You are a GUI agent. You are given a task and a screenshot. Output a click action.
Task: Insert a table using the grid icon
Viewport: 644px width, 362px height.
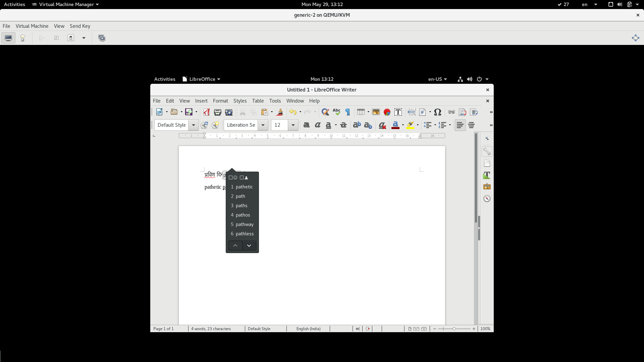[x=361, y=112]
